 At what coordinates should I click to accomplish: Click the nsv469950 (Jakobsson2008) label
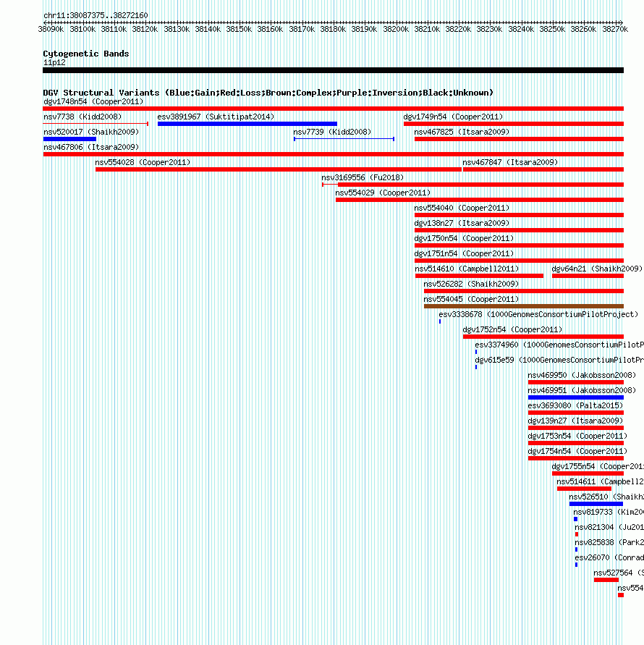pyautogui.click(x=582, y=376)
